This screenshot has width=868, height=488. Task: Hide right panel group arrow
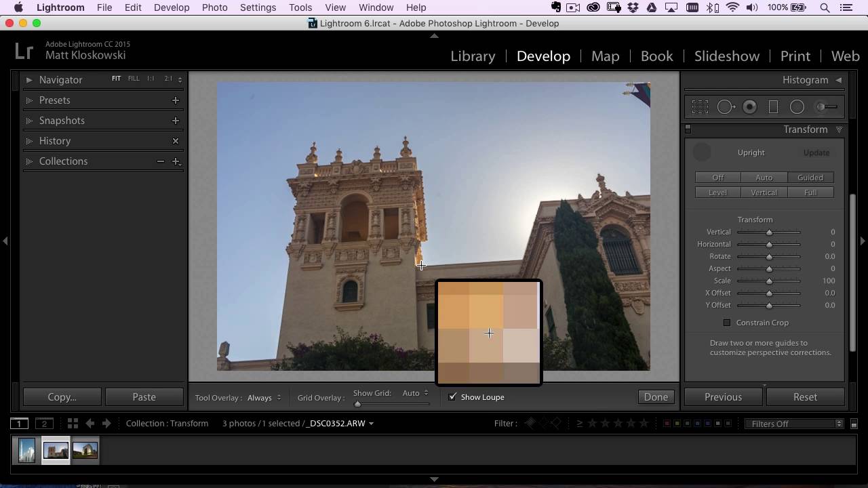click(863, 241)
